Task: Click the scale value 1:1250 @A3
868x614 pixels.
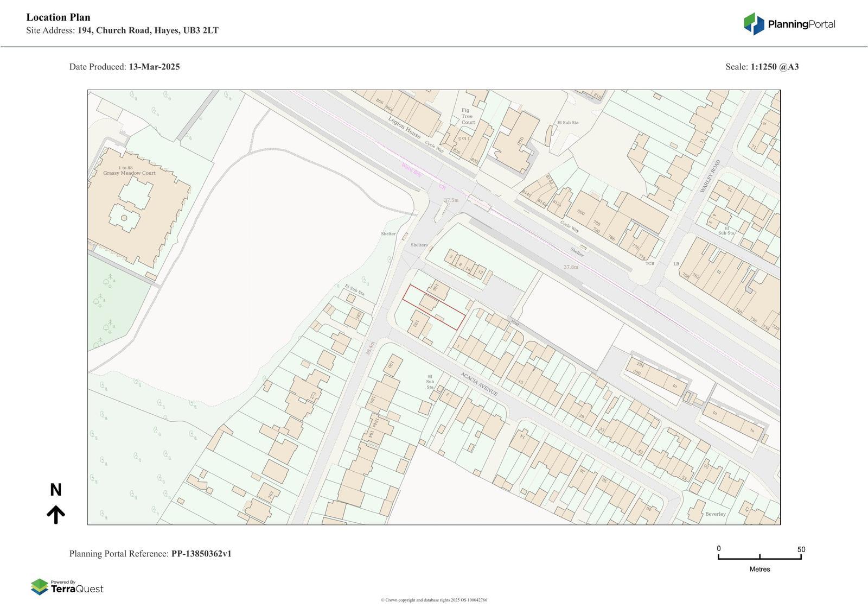Action: coord(774,67)
